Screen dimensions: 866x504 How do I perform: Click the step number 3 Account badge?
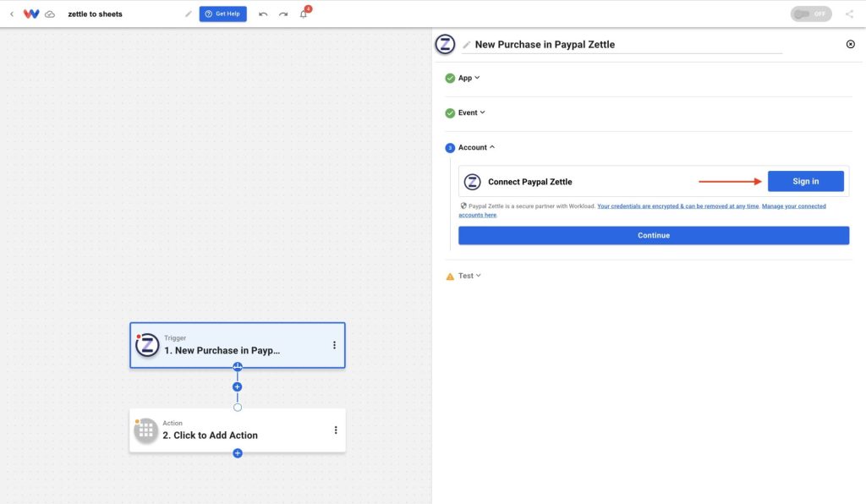pyautogui.click(x=450, y=148)
